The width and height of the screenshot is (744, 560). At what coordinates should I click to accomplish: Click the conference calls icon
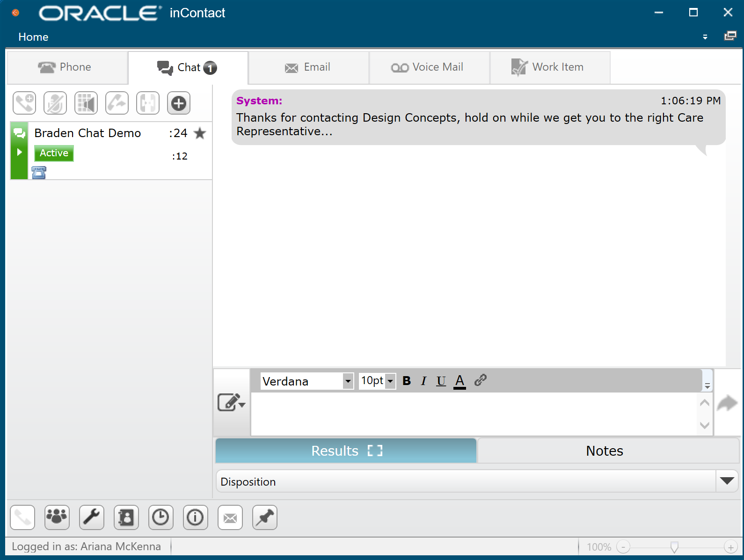tap(148, 103)
